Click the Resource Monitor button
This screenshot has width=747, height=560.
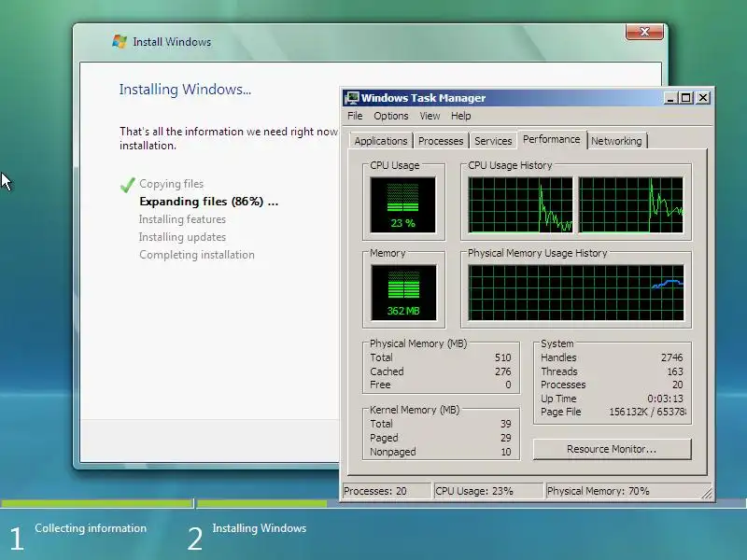(612, 449)
